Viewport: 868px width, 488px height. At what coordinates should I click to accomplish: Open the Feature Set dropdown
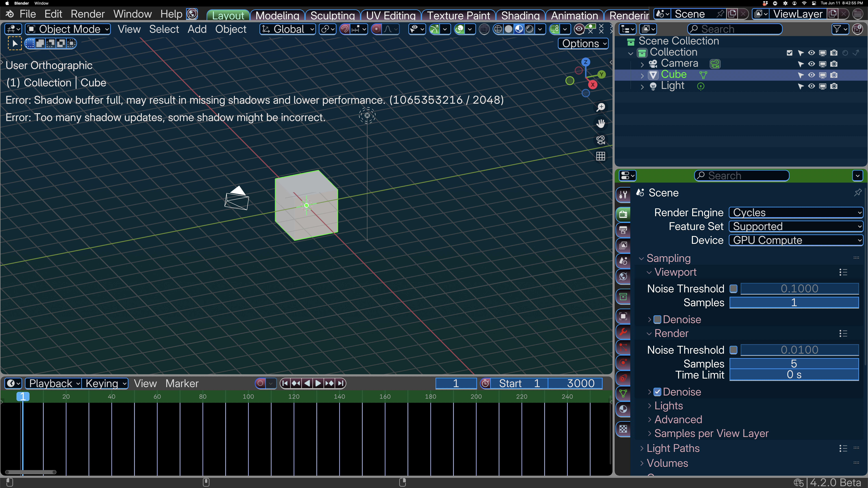(796, 226)
